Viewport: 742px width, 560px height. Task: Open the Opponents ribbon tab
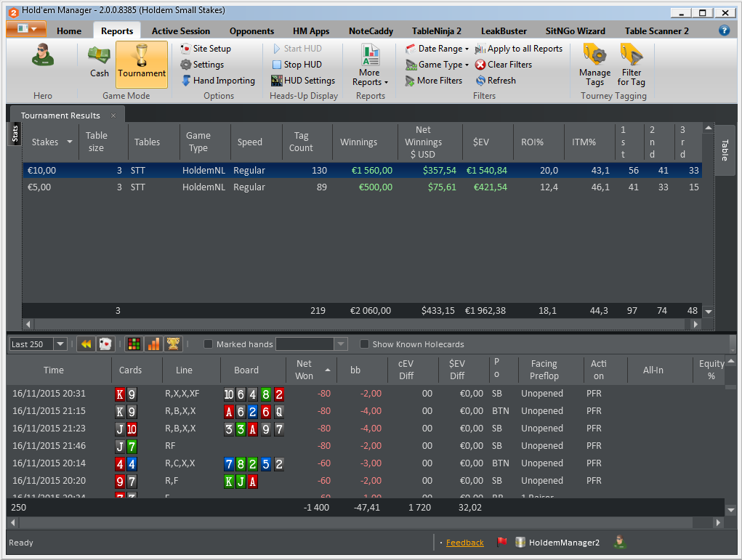(251, 31)
